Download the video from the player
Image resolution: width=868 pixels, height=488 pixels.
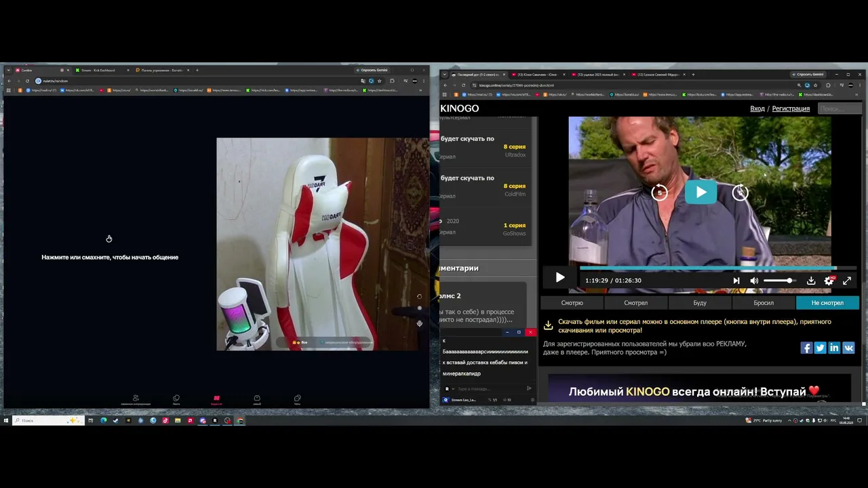coord(810,280)
